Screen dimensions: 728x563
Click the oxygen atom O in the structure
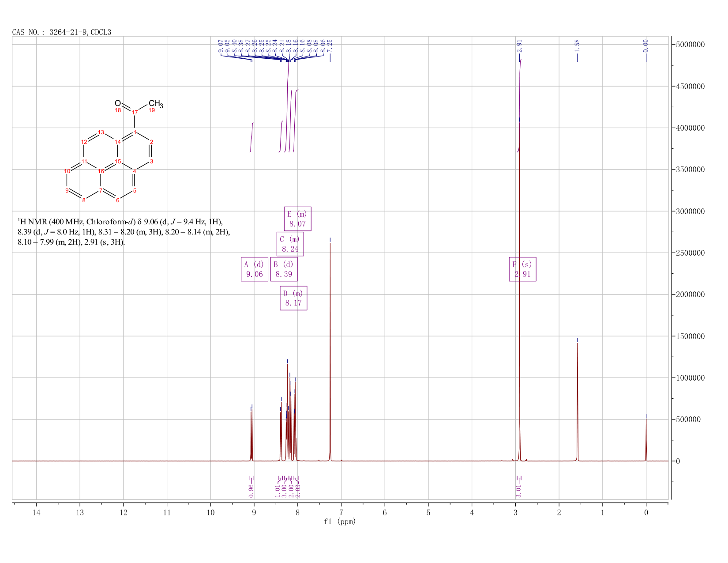pyautogui.click(x=118, y=103)
